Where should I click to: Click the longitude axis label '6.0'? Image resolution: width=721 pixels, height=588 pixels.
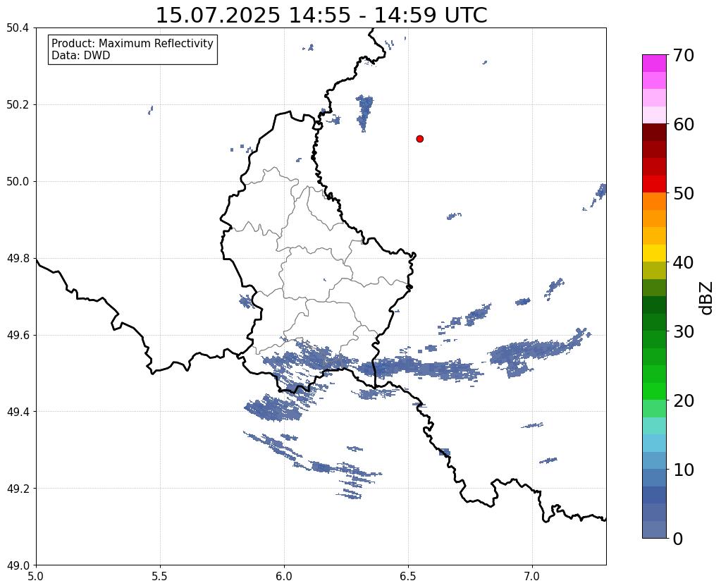[284, 576]
